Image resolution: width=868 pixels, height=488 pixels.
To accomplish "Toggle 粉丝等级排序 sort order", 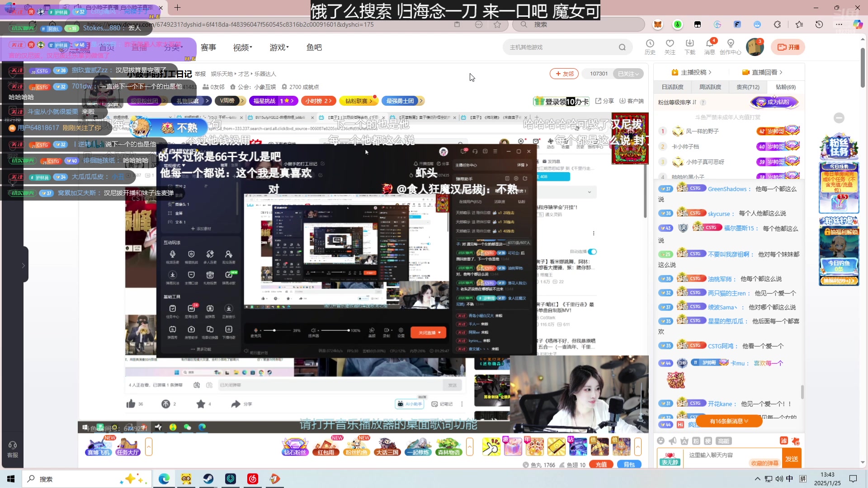I will [677, 103].
